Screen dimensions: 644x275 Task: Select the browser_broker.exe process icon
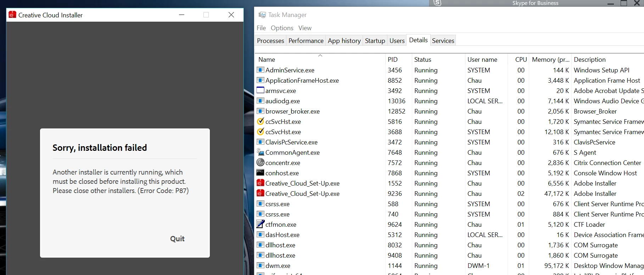261,111
